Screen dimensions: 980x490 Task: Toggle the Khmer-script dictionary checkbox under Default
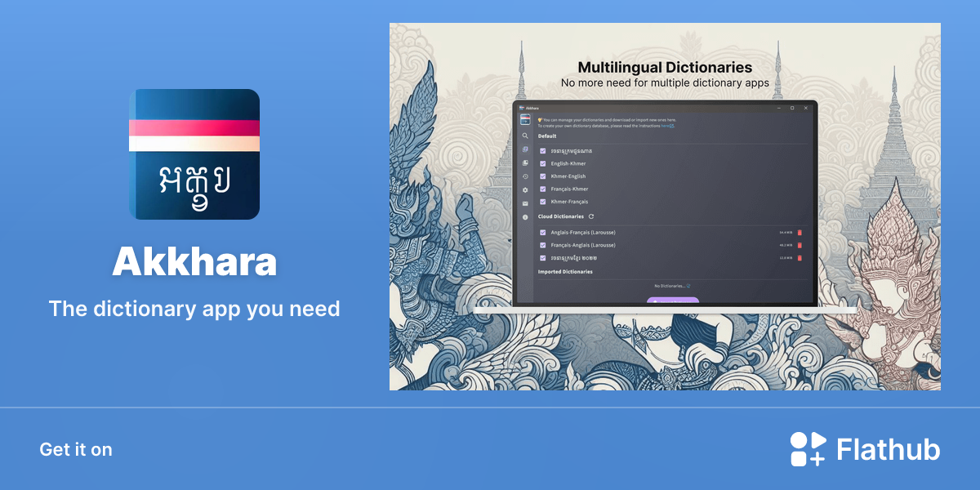[x=543, y=151]
